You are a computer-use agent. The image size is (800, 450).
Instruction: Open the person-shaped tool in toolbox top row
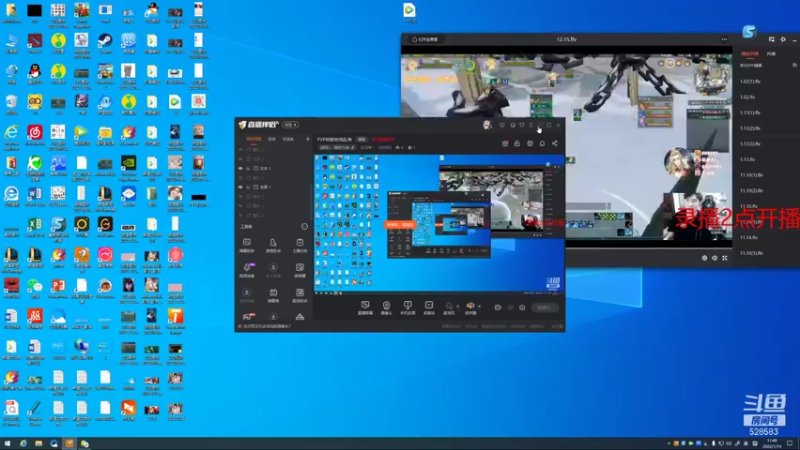[273, 244]
